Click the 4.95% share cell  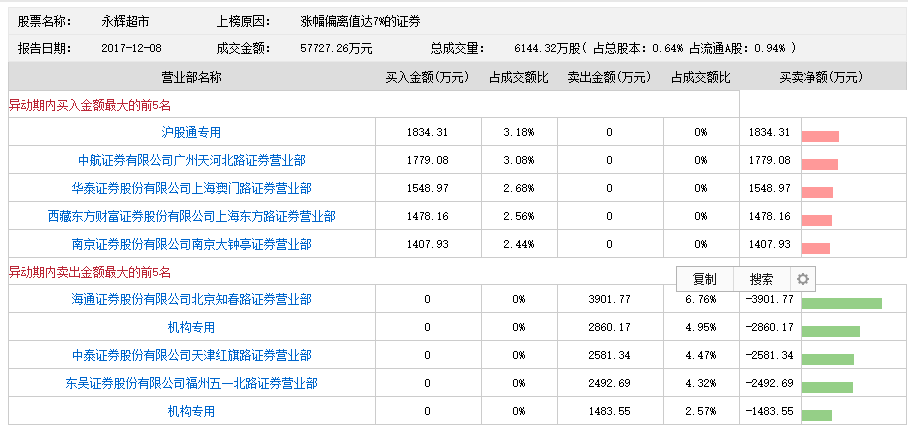tap(701, 327)
